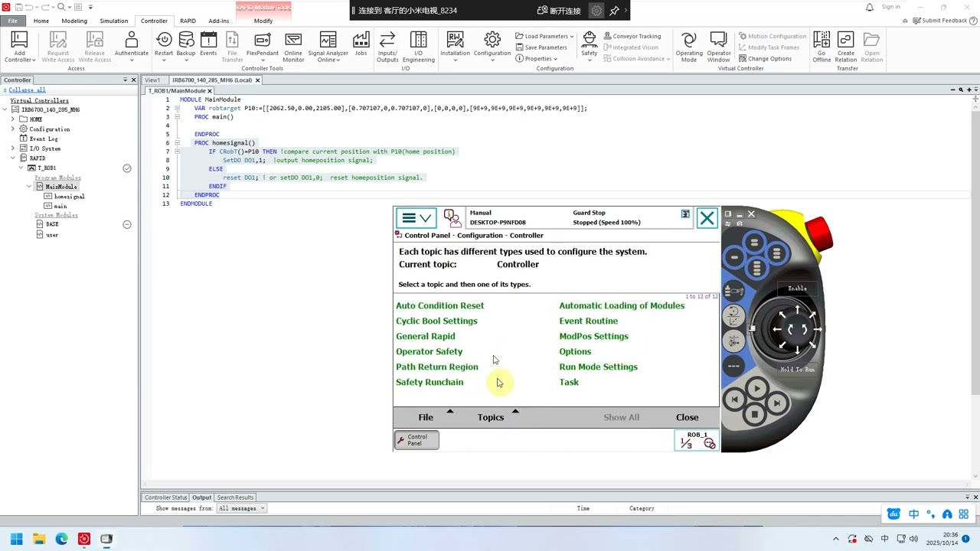This screenshot has width=980, height=551.
Task: Open All messages filter dropdown
Action: pos(241,508)
